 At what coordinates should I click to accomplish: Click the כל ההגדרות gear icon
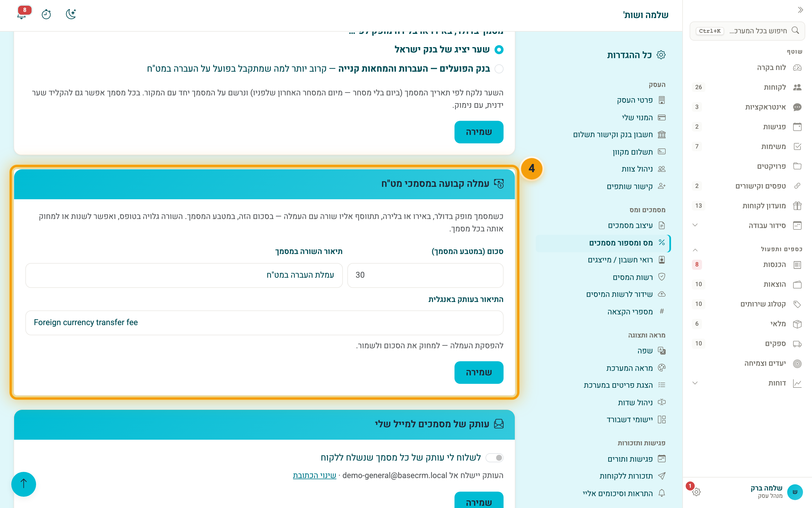(x=661, y=55)
